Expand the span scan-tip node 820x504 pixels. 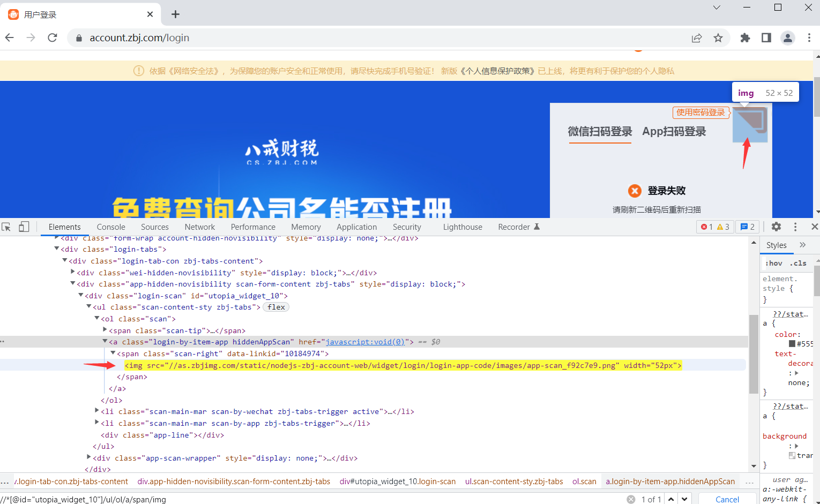[105, 330]
